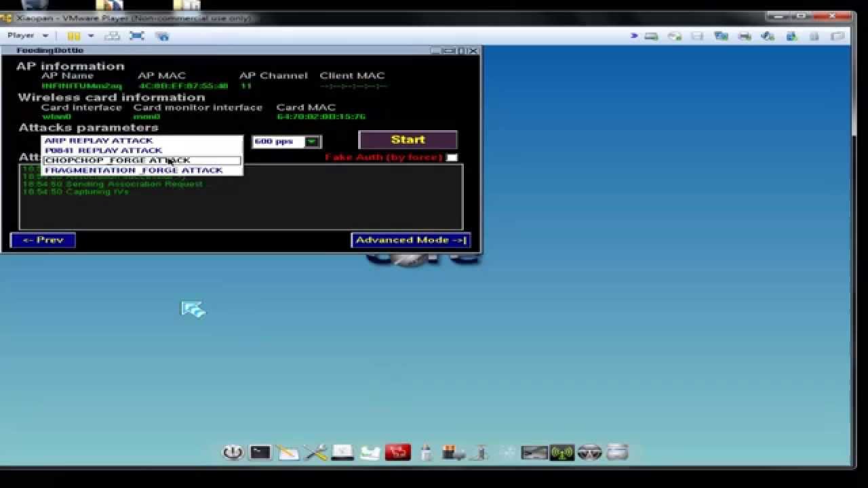Open the crossed wrench tools dock icon
The image size is (868, 488).
point(315,452)
